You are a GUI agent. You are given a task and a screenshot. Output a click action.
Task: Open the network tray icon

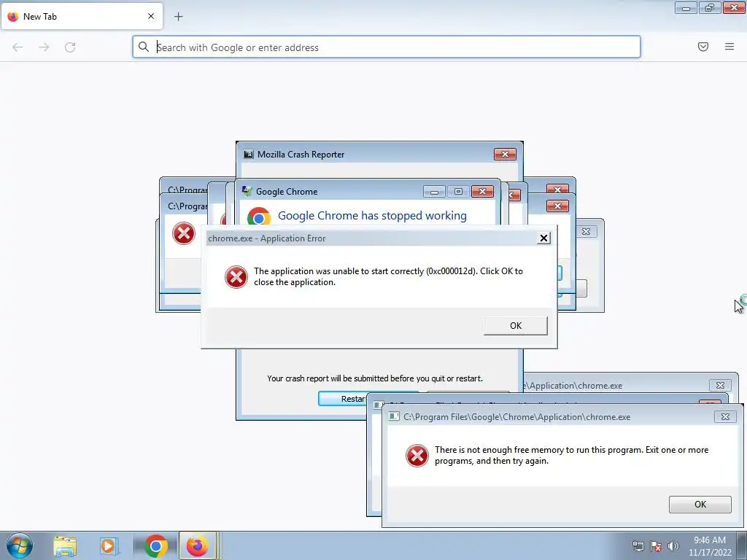638,546
